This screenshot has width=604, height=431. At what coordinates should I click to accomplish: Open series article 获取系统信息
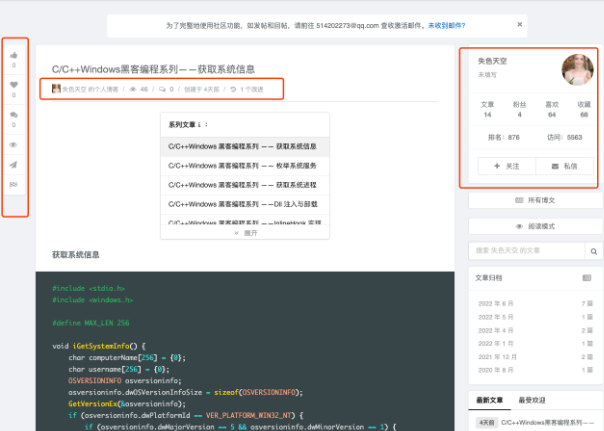coord(245,146)
